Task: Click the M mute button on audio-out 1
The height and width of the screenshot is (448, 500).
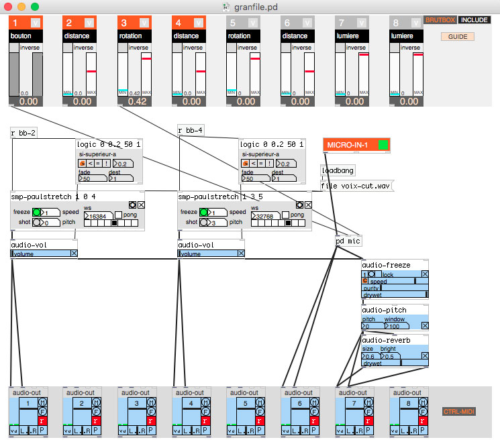Action: click(x=42, y=402)
